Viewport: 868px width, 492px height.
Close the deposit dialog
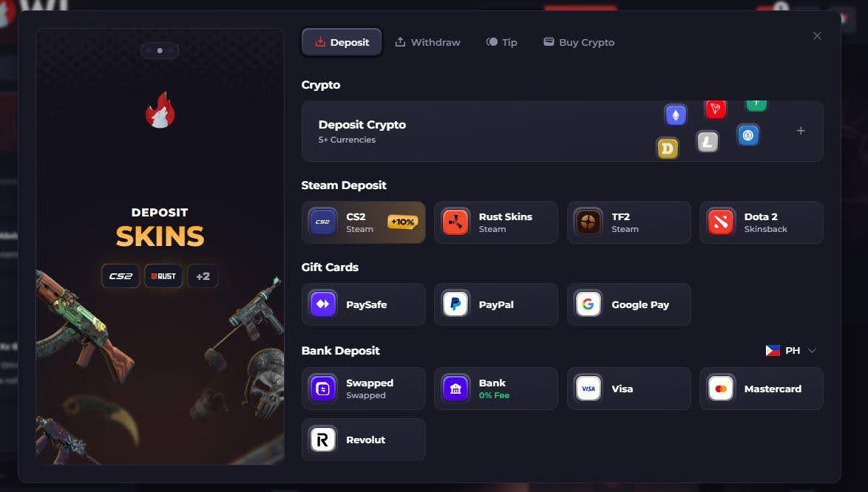click(817, 36)
